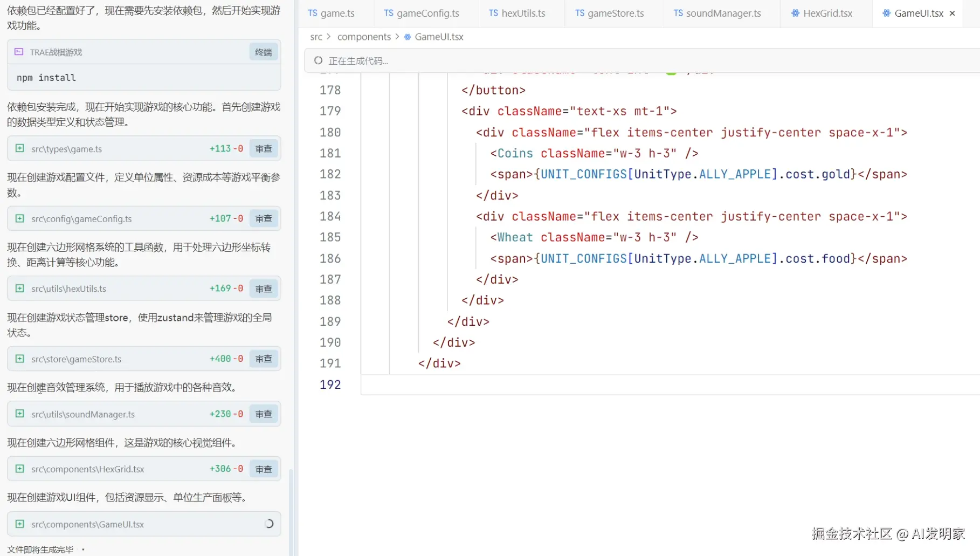Viewport: 980px width, 556px height.
Task: Close the GameUI.tsx tab
Action: [x=953, y=13]
